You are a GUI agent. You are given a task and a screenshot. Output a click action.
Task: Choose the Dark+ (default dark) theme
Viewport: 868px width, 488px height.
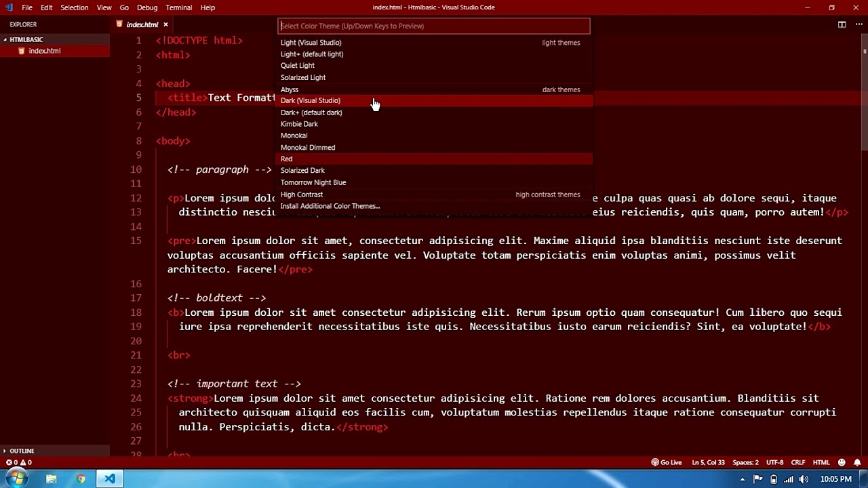point(435,113)
